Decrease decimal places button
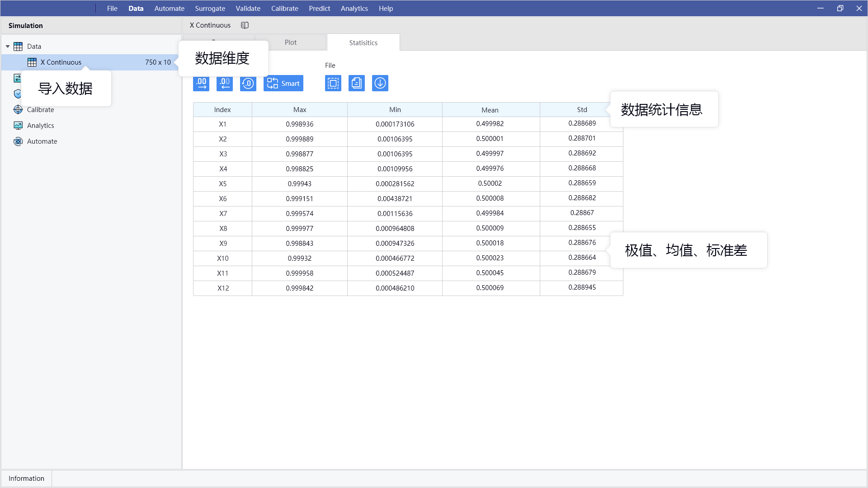This screenshot has height=488, width=868. point(225,83)
